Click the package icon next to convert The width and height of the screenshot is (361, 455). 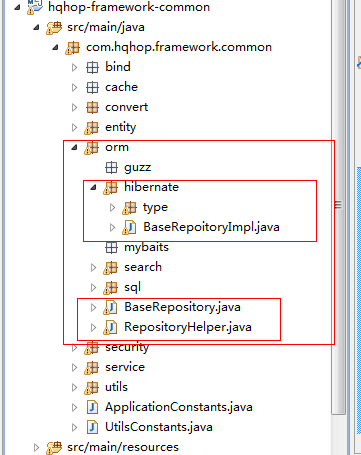92,107
